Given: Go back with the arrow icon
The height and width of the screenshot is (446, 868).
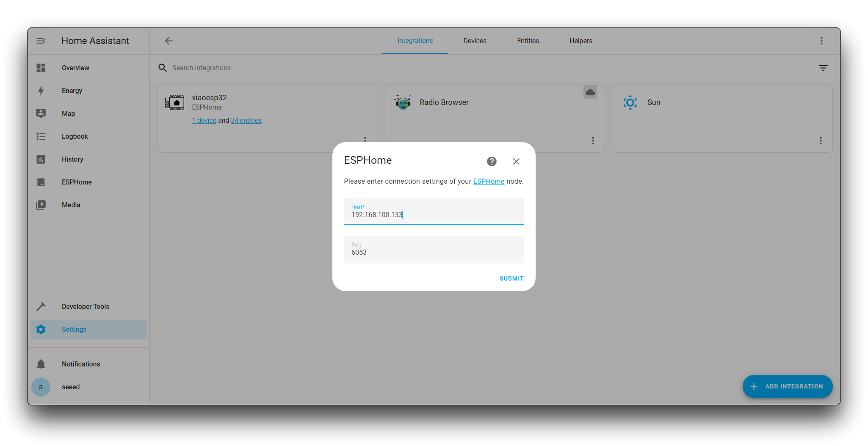Looking at the screenshot, I should (169, 41).
